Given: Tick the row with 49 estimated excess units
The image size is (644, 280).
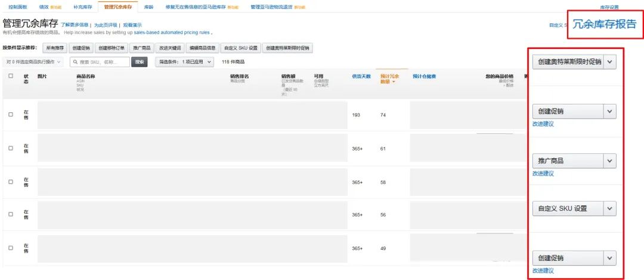Looking at the screenshot, I should click(11, 248).
